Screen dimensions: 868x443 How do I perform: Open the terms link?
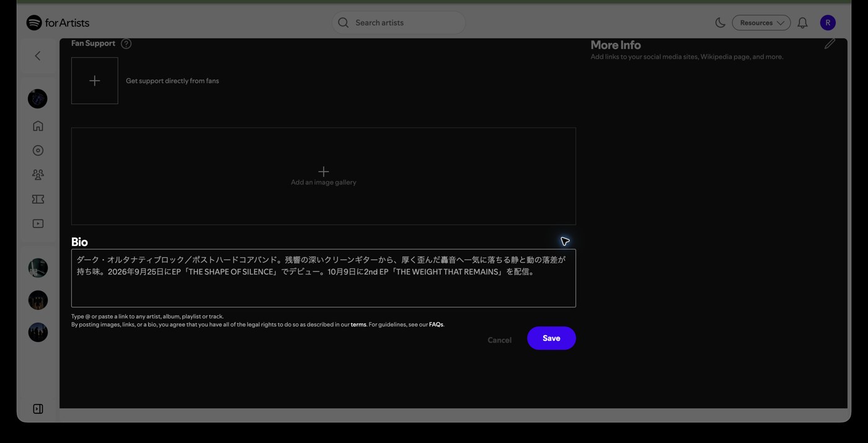click(x=358, y=325)
